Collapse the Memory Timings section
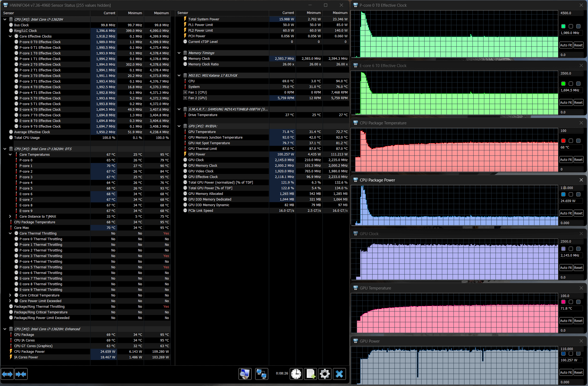The image size is (588, 386). (x=179, y=53)
